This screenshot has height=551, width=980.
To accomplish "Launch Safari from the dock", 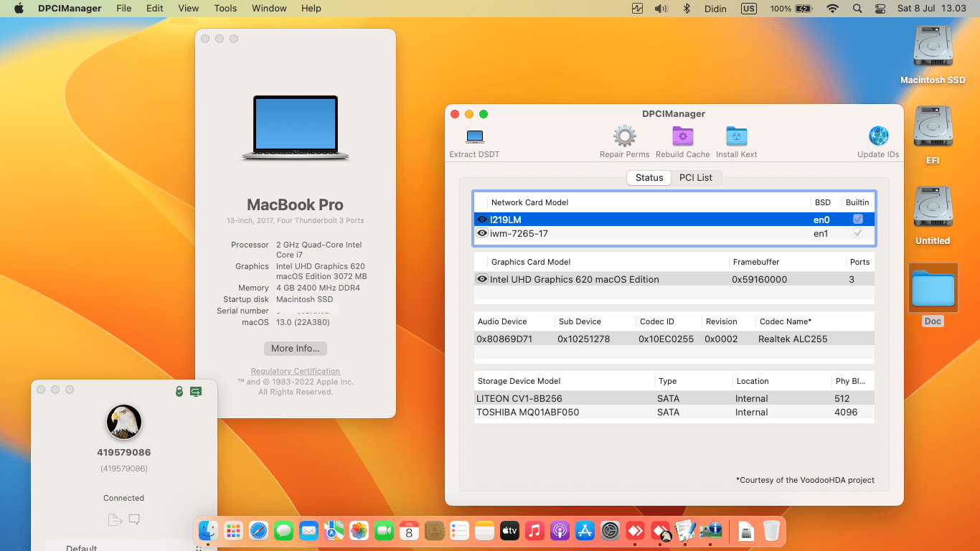I will 258,531.
